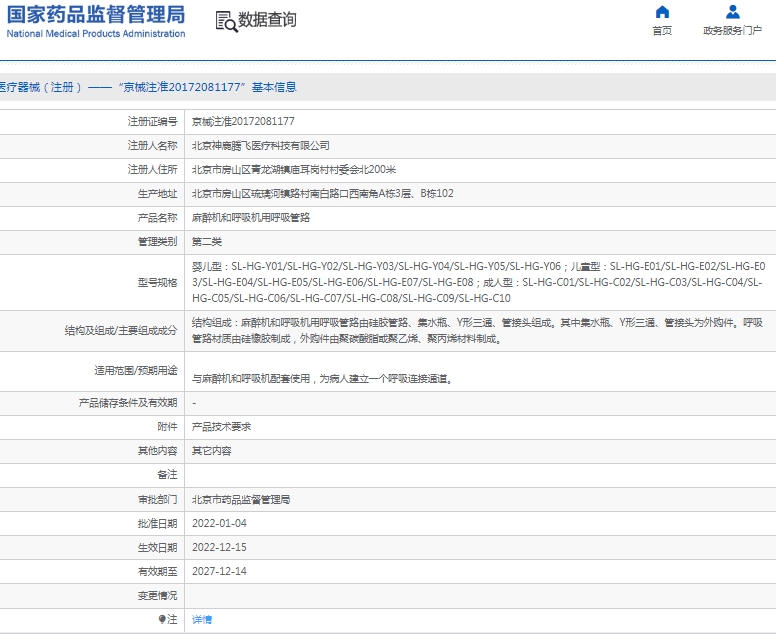Select product name 麻醉机和呼吸机用呼吸管路
This screenshot has height=641, width=776.
click(251, 218)
